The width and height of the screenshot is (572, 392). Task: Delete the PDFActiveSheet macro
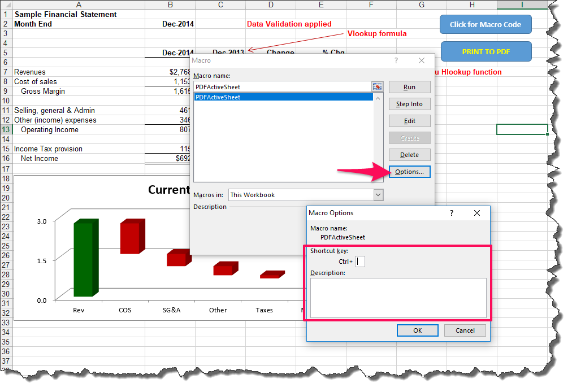tap(409, 154)
